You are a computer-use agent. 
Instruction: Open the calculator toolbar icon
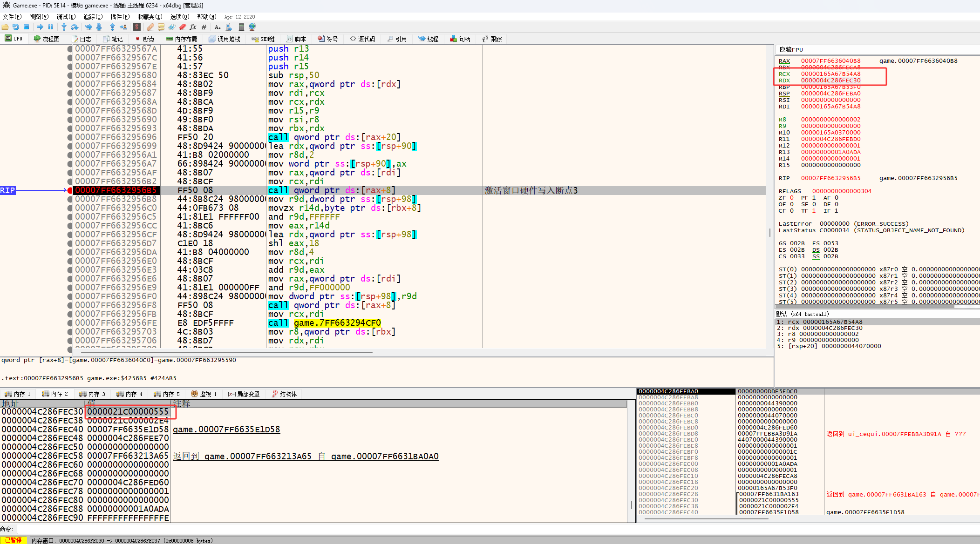(x=241, y=27)
